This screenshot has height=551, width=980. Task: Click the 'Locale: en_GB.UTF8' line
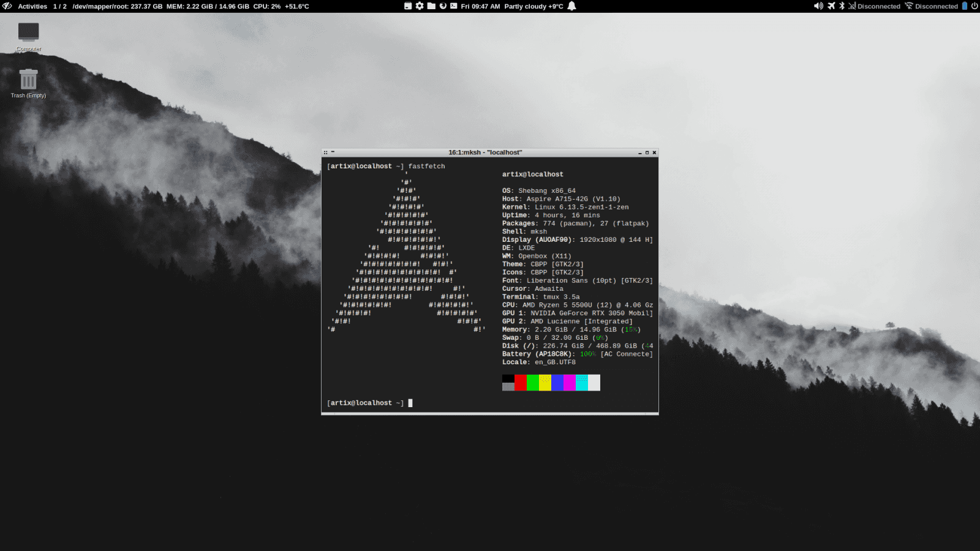point(539,362)
